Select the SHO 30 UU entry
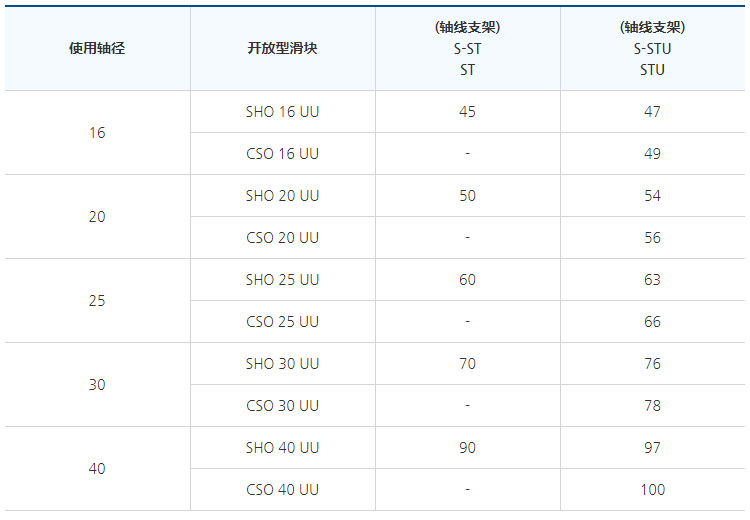750x520 pixels. [x=282, y=364]
